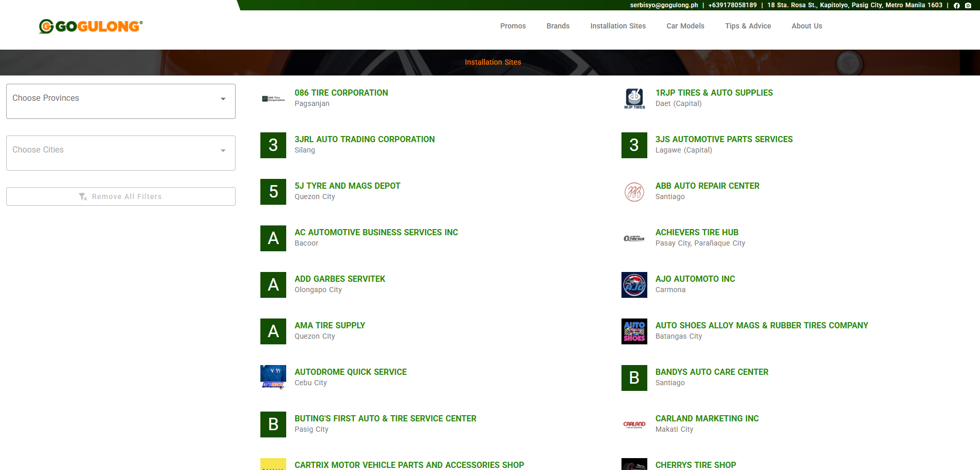The image size is (980, 470).
Task: Open AUTODROME QUICK SERVICE listing
Action: click(x=351, y=372)
